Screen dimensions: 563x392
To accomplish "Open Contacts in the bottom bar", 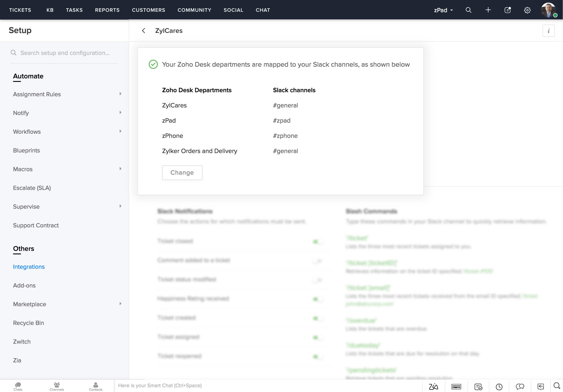I will [96, 386].
